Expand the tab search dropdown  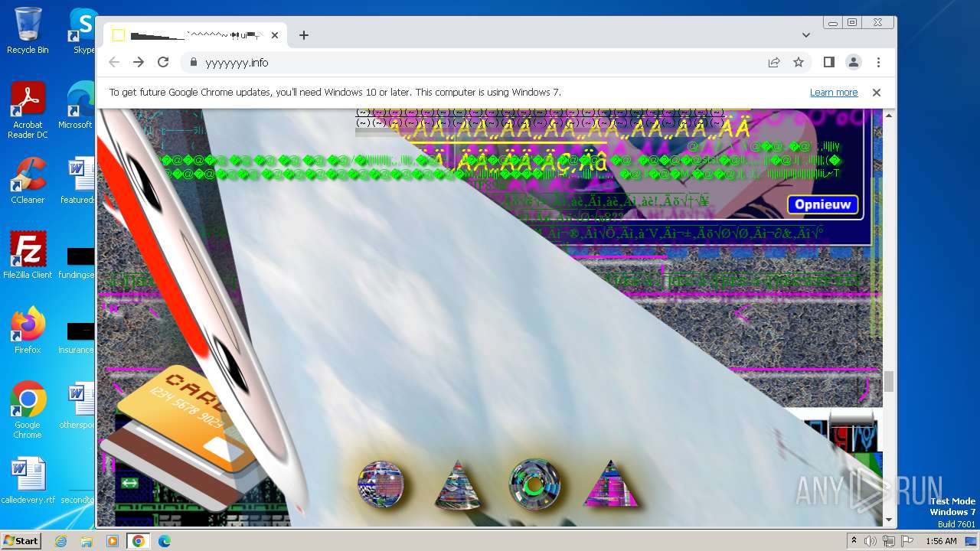(805, 35)
